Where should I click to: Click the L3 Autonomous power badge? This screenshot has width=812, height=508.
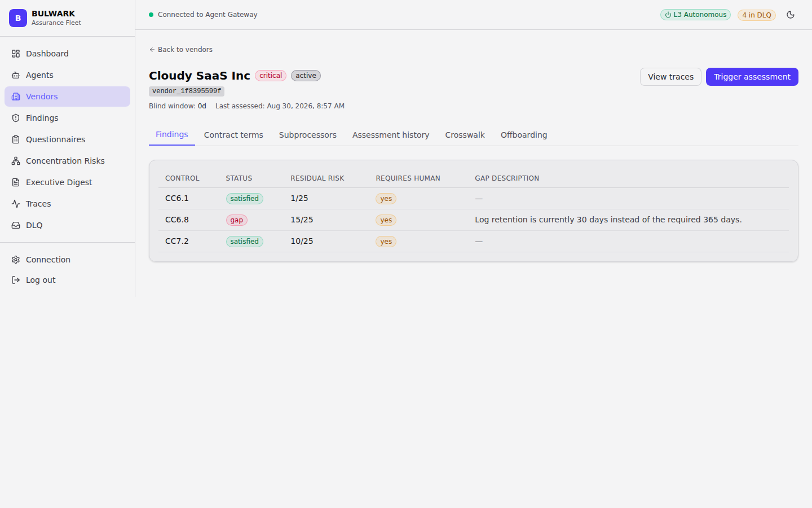695,15
